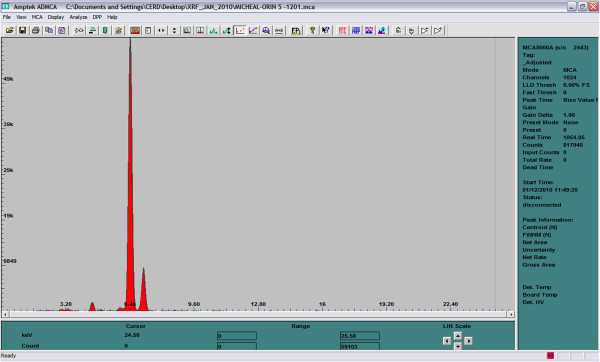Click the horizontal arrows expand icon
Image resolution: width=600 pixels, height=362 pixels.
(x=161, y=30)
